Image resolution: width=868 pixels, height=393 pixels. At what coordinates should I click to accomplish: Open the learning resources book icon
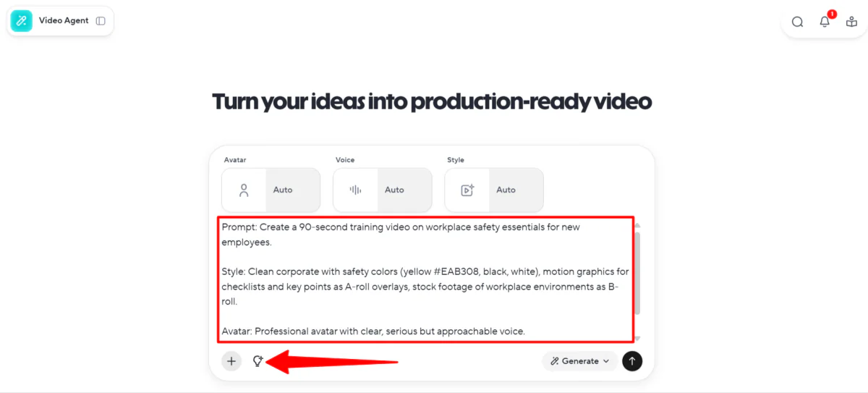[851, 22]
